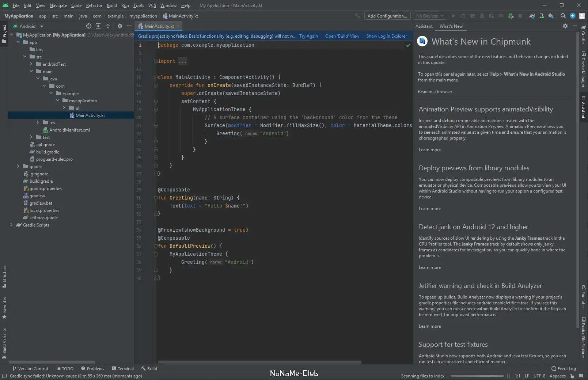
Task: Click the Attach Debugger to Android Process icon
Action: [511, 16]
